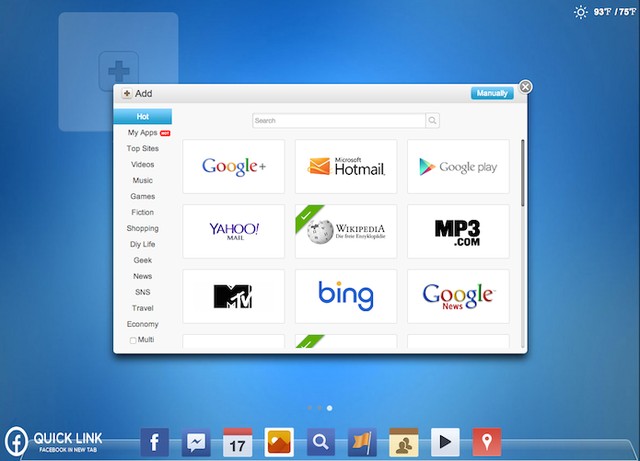Open the News category
640x461 pixels.
pos(142,276)
